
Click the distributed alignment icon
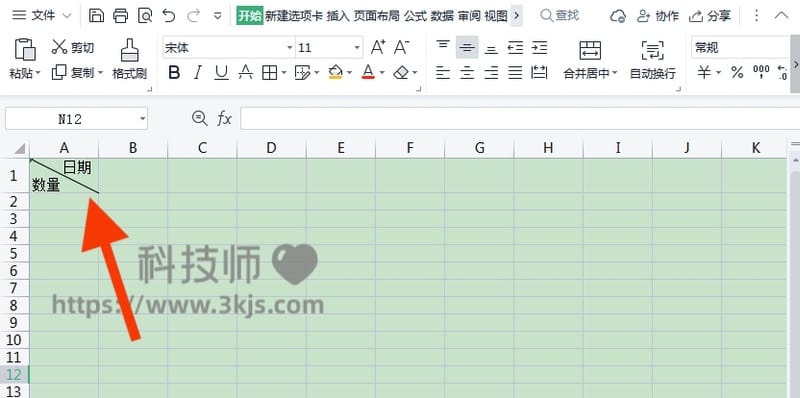[539, 73]
